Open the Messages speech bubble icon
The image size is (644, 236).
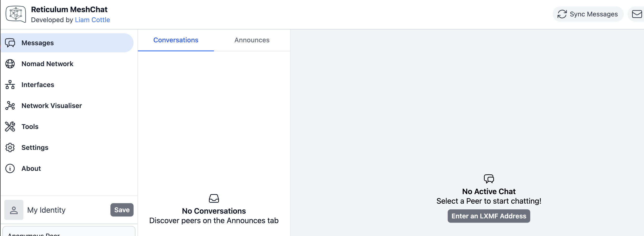10,43
